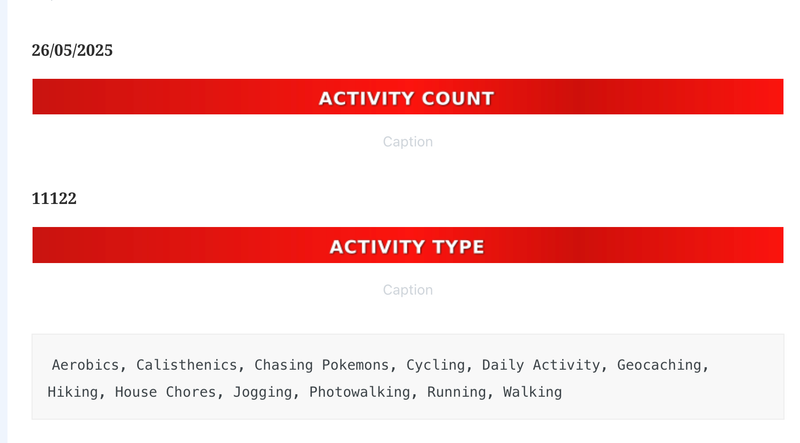Click Chasing Pokemons text in the list
Screen dimensions: 800x443
point(321,365)
